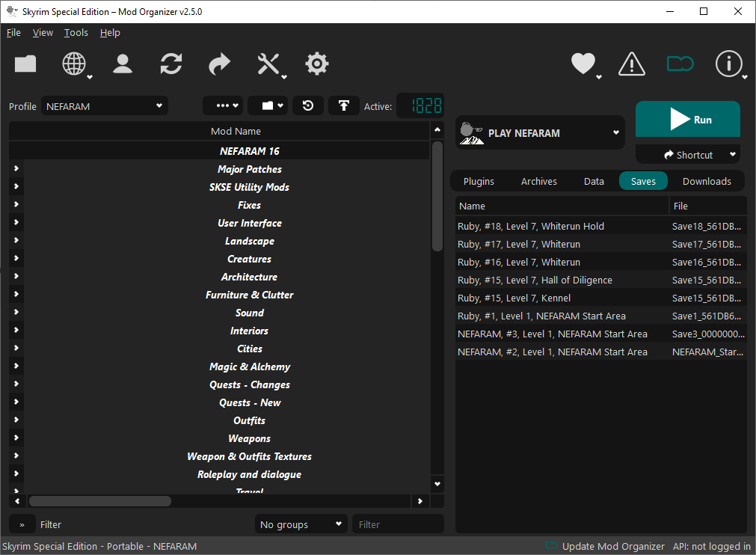Screen dimensions: 756x555
Task: Open the Help menu
Action: pyautogui.click(x=110, y=32)
